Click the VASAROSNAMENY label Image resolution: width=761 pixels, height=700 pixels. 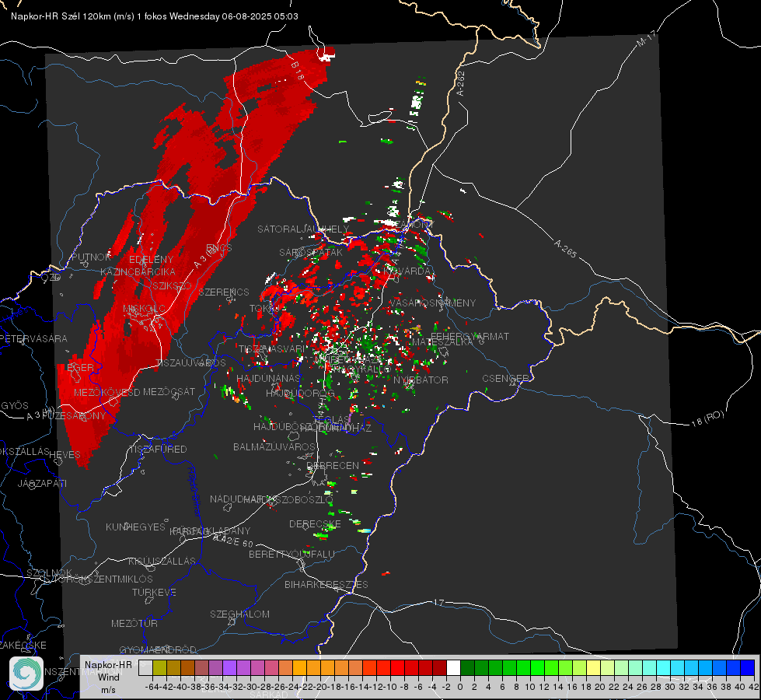(433, 303)
